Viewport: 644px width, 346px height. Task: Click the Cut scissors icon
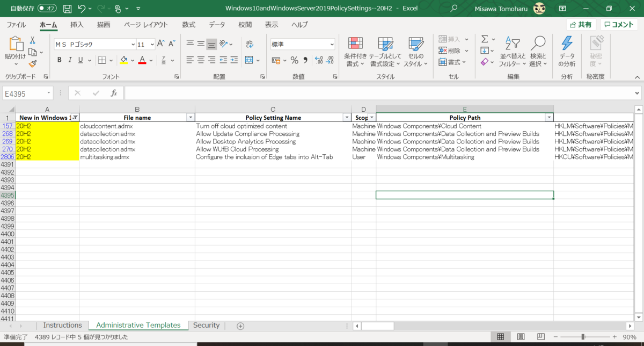click(32, 40)
